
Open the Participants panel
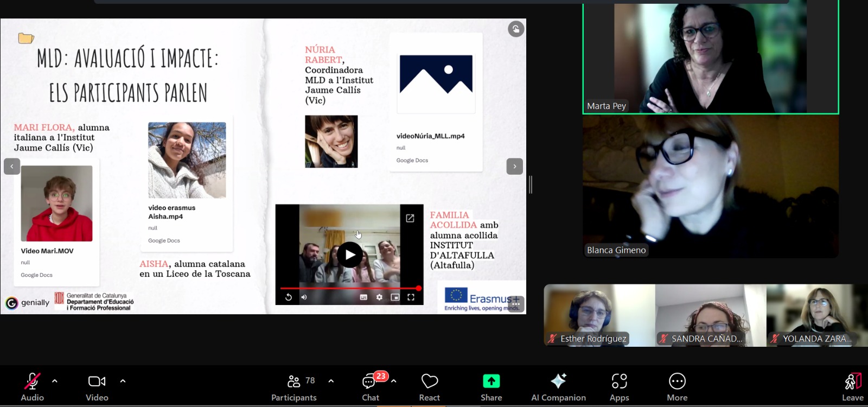pos(294,387)
